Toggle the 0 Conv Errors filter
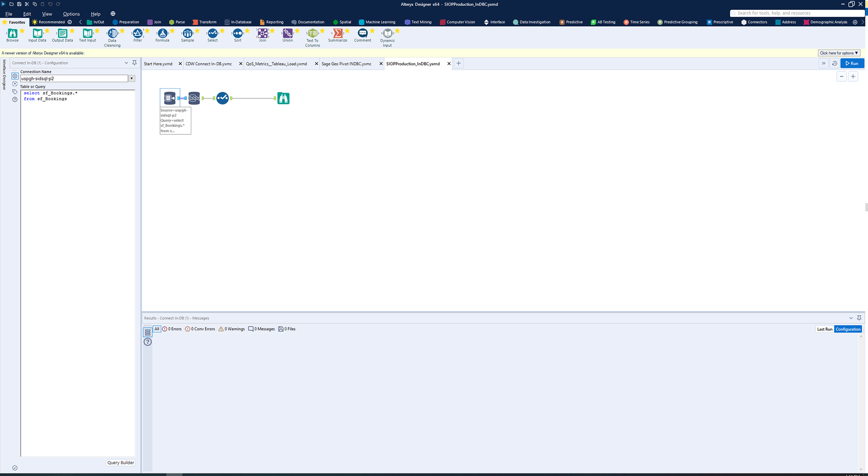 pyautogui.click(x=200, y=329)
